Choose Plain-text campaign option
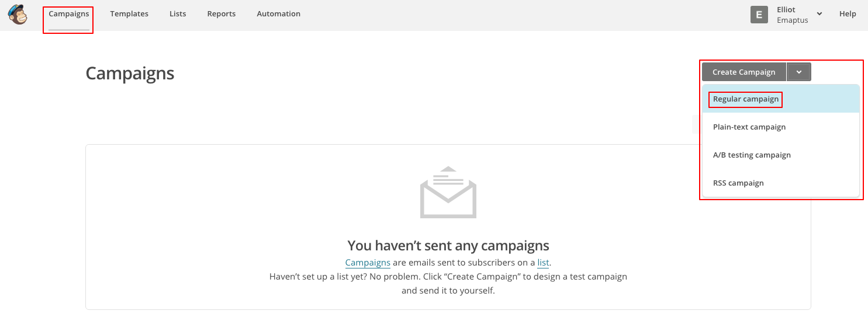This screenshot has height=314, width=868. (x=749, y=127)
